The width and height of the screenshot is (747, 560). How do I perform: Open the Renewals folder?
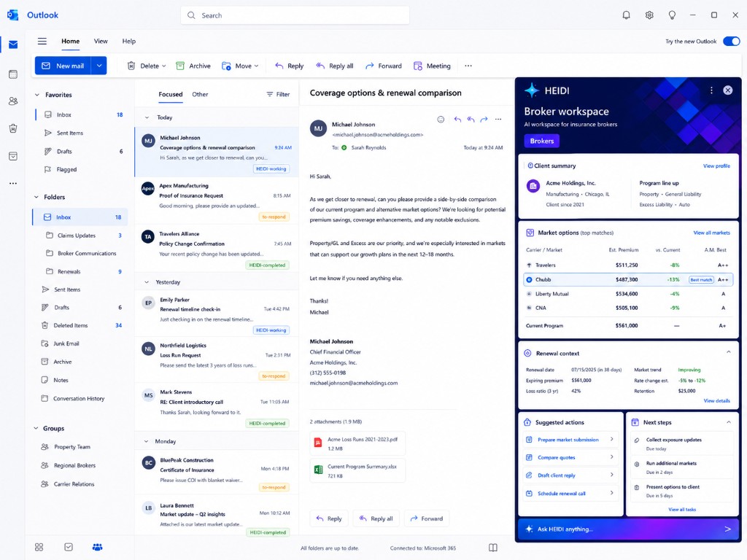[80, 271]
